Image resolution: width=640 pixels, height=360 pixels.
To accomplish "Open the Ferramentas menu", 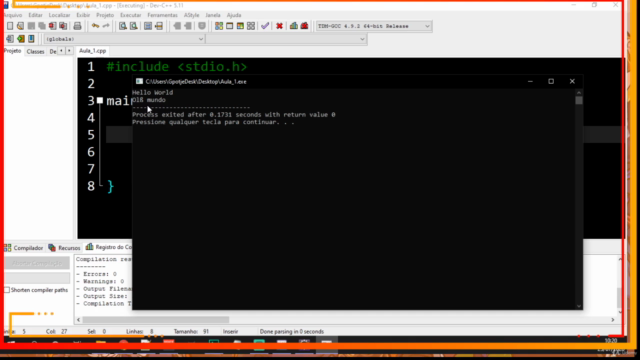I will click(x=162, y=15).
